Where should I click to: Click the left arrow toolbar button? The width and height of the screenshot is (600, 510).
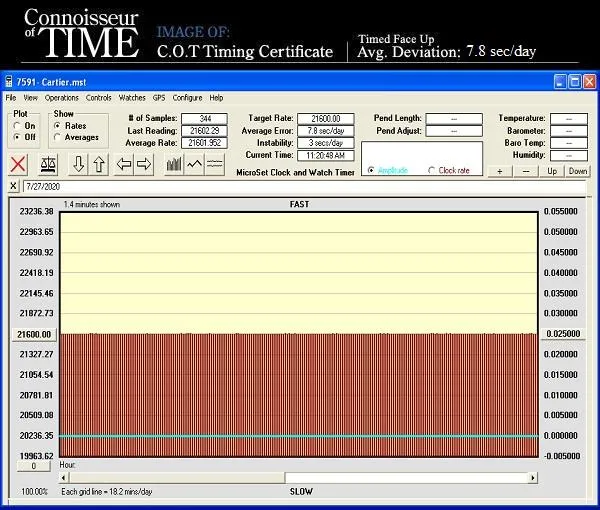124,165
